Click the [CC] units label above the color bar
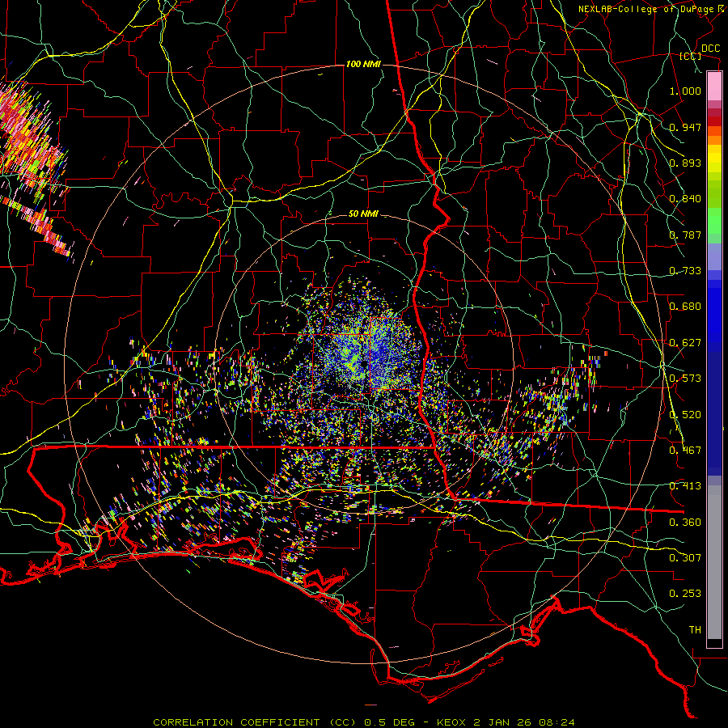Viewport: 728px width, 728px height. pos(691,57)
